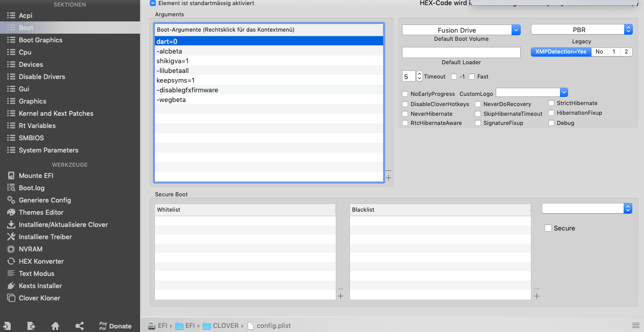Tick the DisableCloverHotkeys checkbox
Viewport: 644px width, 332px height.
[x=405, y=104]
